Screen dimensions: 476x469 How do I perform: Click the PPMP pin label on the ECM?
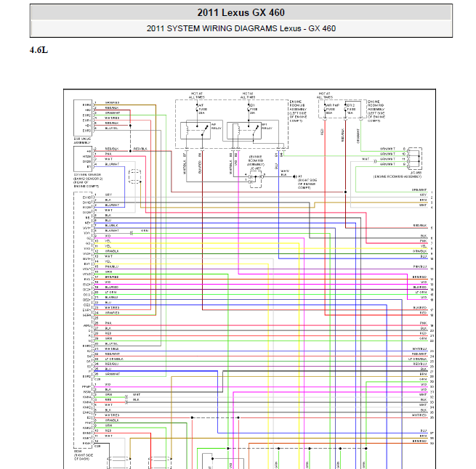click(86, 387)
